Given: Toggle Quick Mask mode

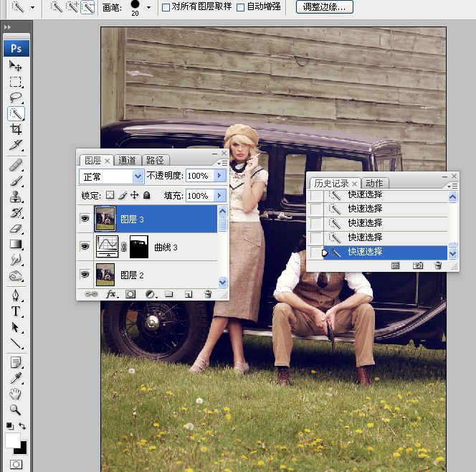Looking at the screenshot, I should [16, 464].
